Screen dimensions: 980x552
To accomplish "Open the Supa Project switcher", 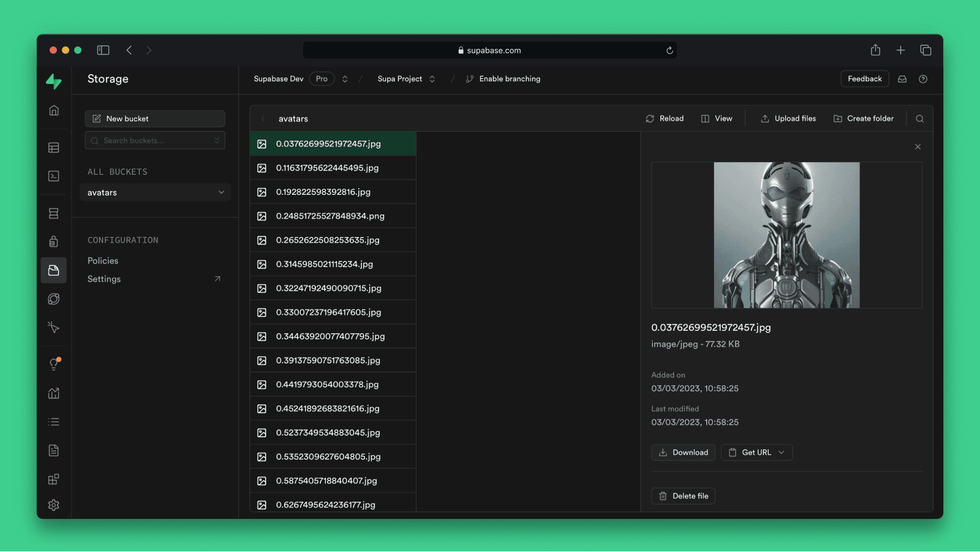I will (x=432, y=79).
